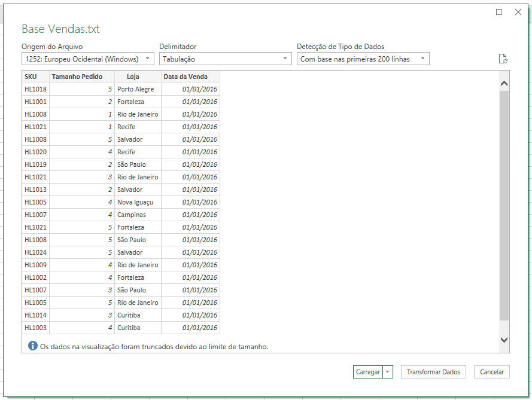Click the HL1013 SKU cell
The image size is (532, 400).
(36, 190)
